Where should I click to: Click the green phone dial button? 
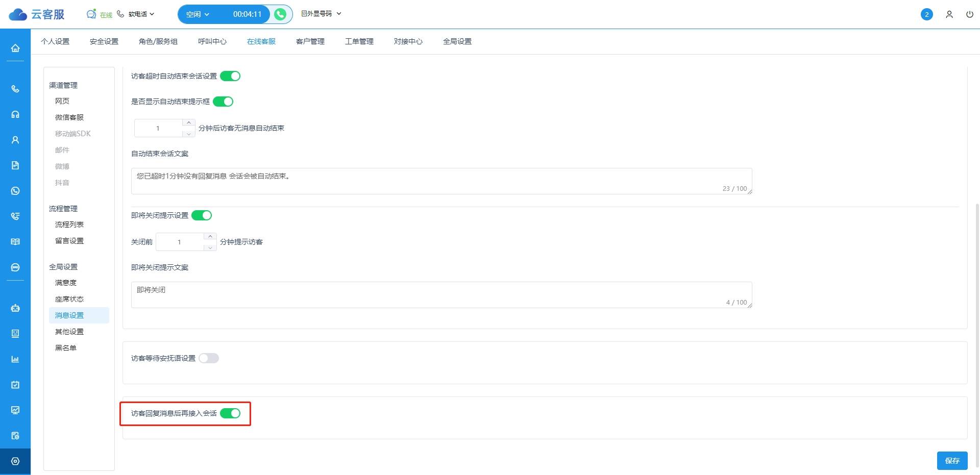(280, 14)
